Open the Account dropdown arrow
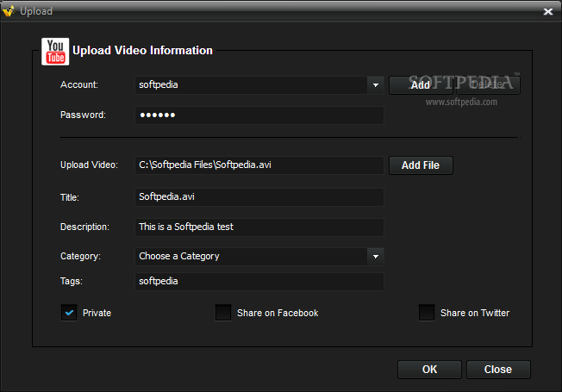Screen dimensions: 562x392 click(376, 85)
